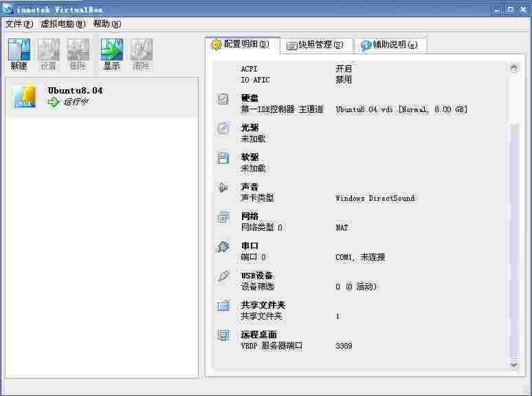Image resolution: width=532 pixels, height=396 pixels.
Task: Click the NAT network type value
Action: pos(342,228)
